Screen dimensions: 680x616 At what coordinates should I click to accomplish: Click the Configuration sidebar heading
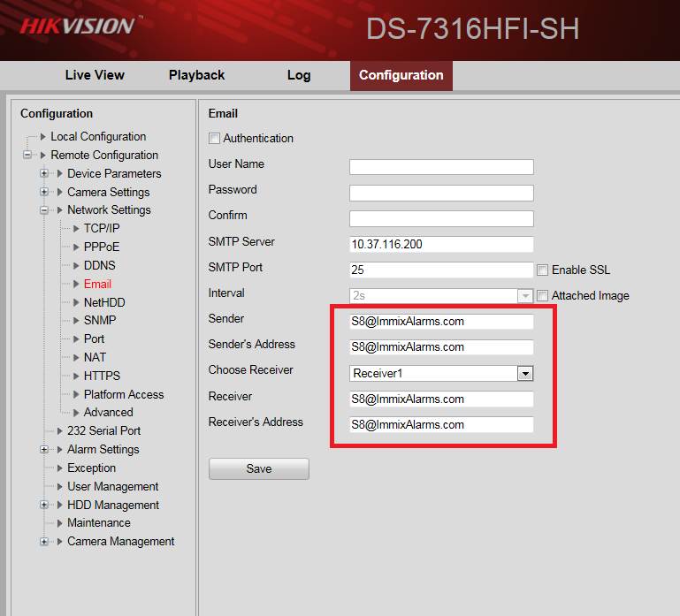[x=57, y=114]
